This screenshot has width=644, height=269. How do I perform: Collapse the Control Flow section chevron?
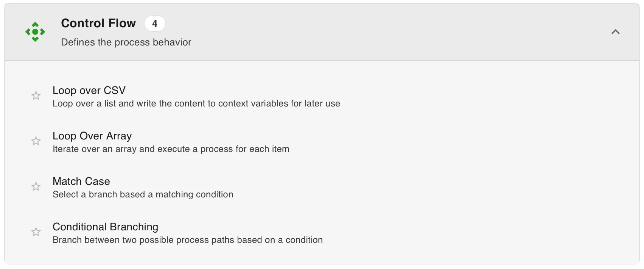[x=616, y=32]
